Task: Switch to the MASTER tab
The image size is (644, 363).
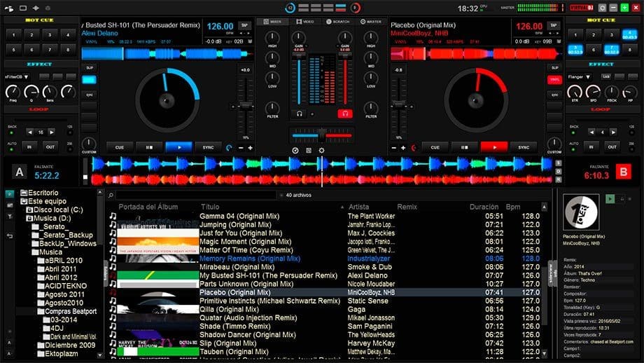Action: click(x=371, y=22)
